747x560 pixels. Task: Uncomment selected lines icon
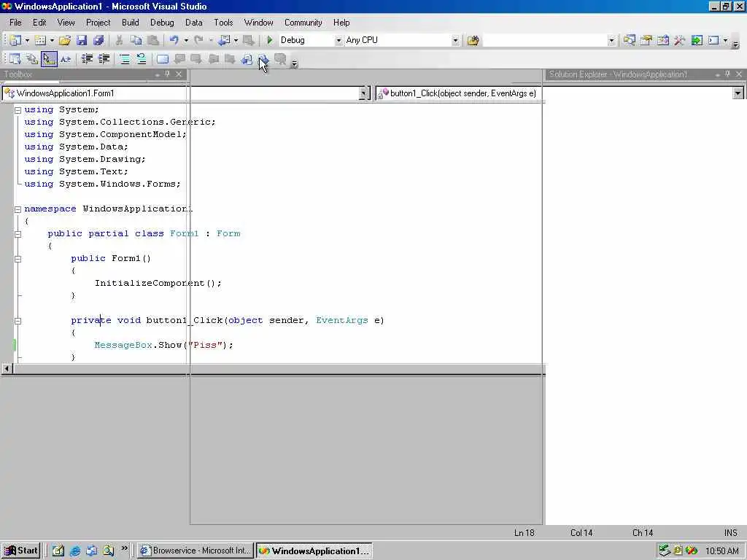[141, 59]
